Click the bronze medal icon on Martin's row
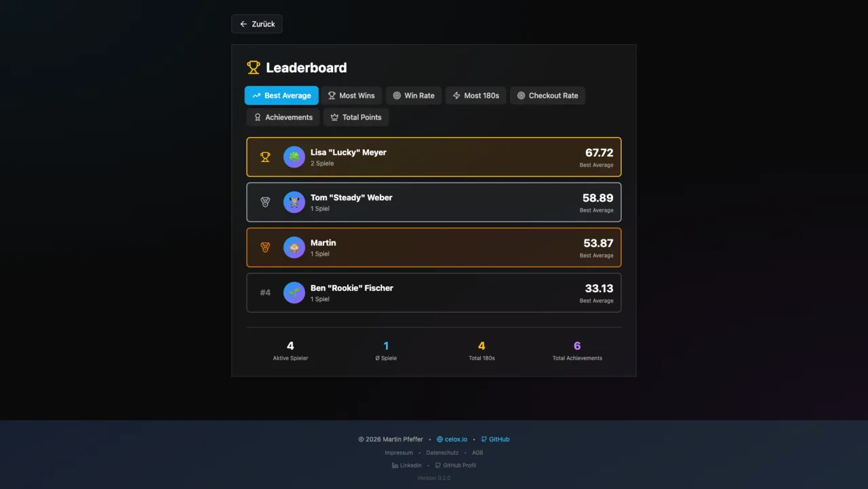The height and width of the screenshot is (489, 868). click(265, 248)
